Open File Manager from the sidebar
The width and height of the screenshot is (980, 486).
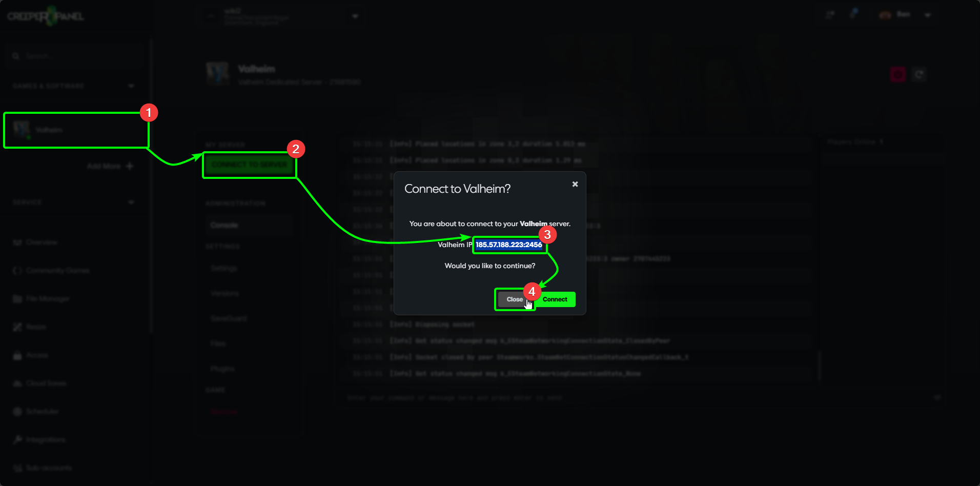[x=41, y=298]
